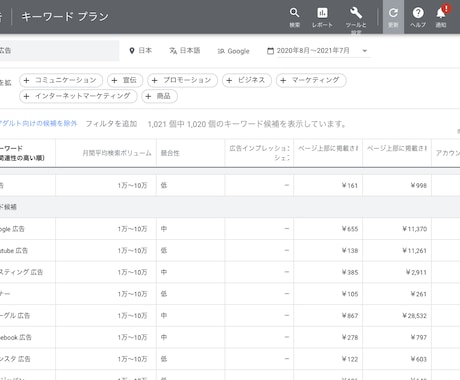Open the date range dropdown arrow

point(365,51)
